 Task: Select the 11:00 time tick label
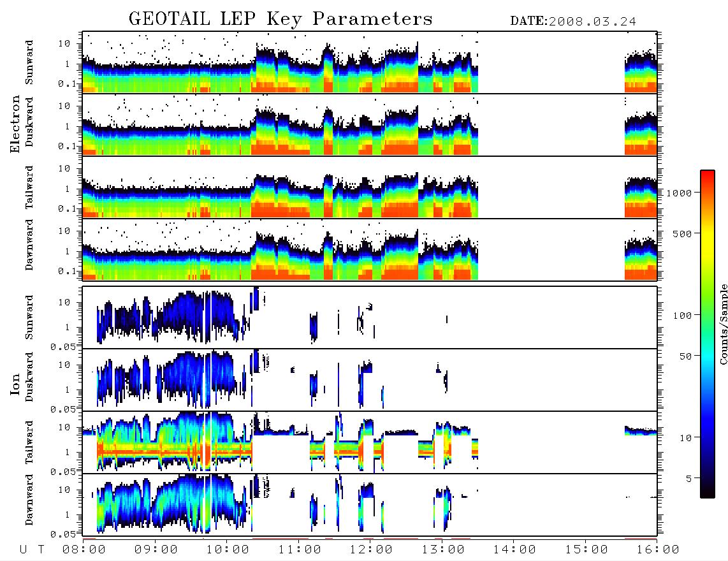tap(300, 550)
